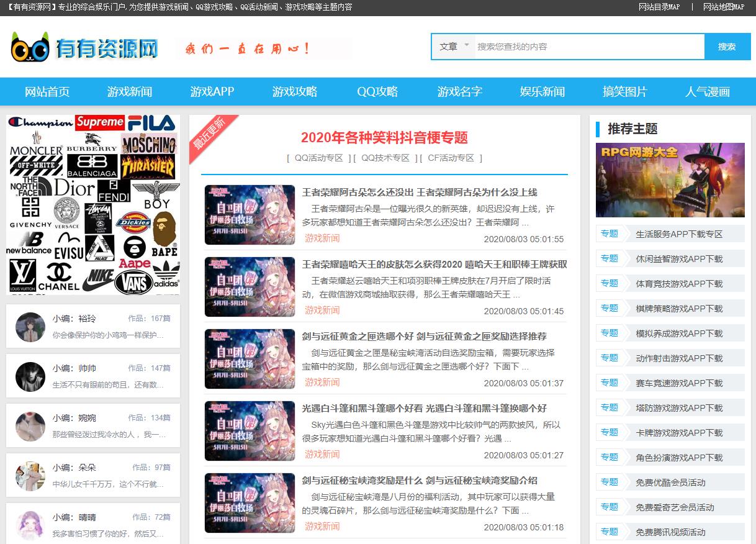The image size is (756, 544).
Task: Open 模拟养成游戏APP下载 topic
Action: coord(680,333)
